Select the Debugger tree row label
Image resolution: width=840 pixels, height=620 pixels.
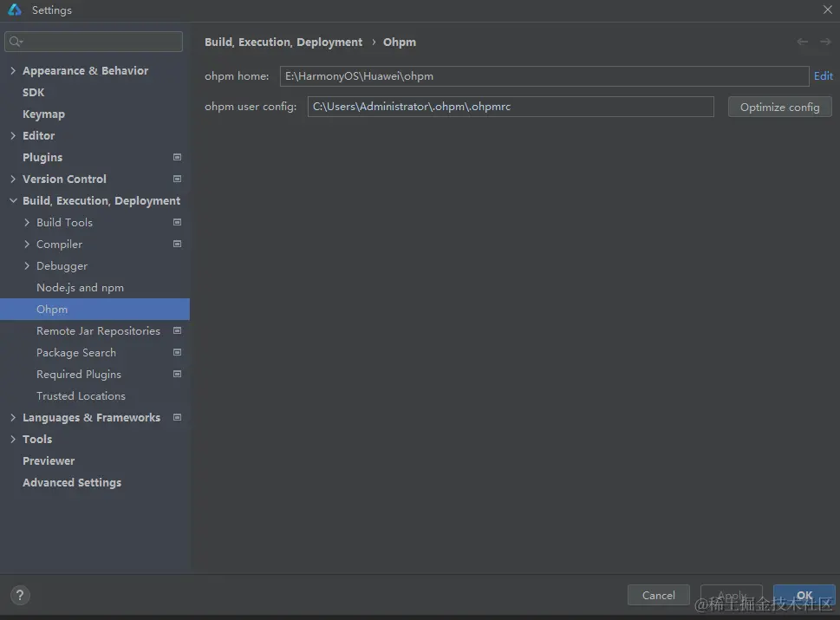click(62, 266)
